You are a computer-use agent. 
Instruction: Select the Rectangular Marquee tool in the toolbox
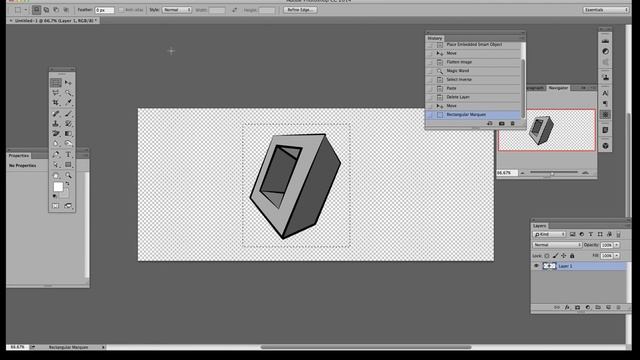pos(56,83)
